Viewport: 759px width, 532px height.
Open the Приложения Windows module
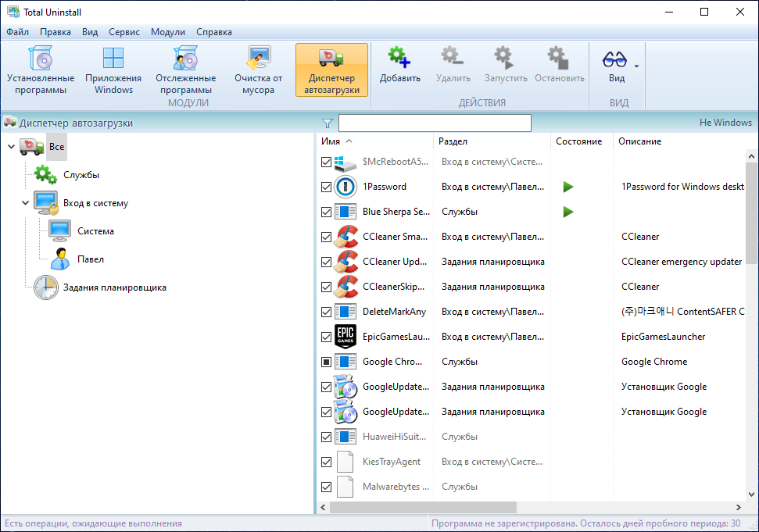[x=113, y=70]
